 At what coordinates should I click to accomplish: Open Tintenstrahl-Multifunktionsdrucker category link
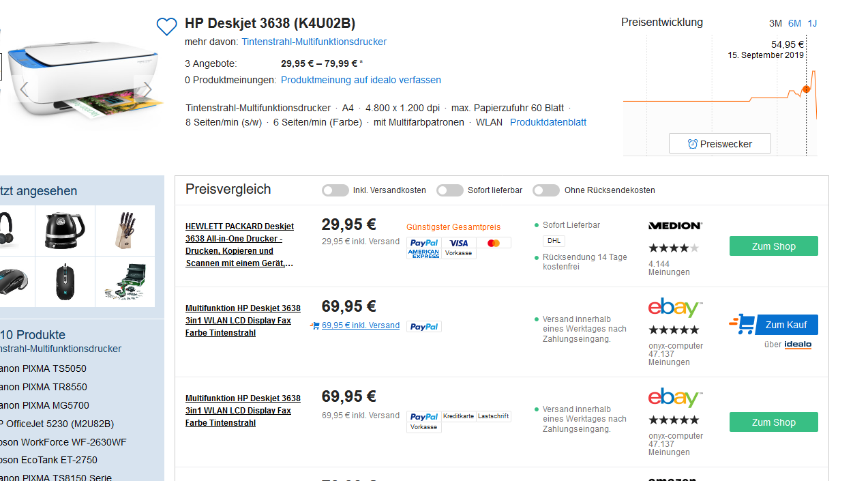[x=314, y=42]
